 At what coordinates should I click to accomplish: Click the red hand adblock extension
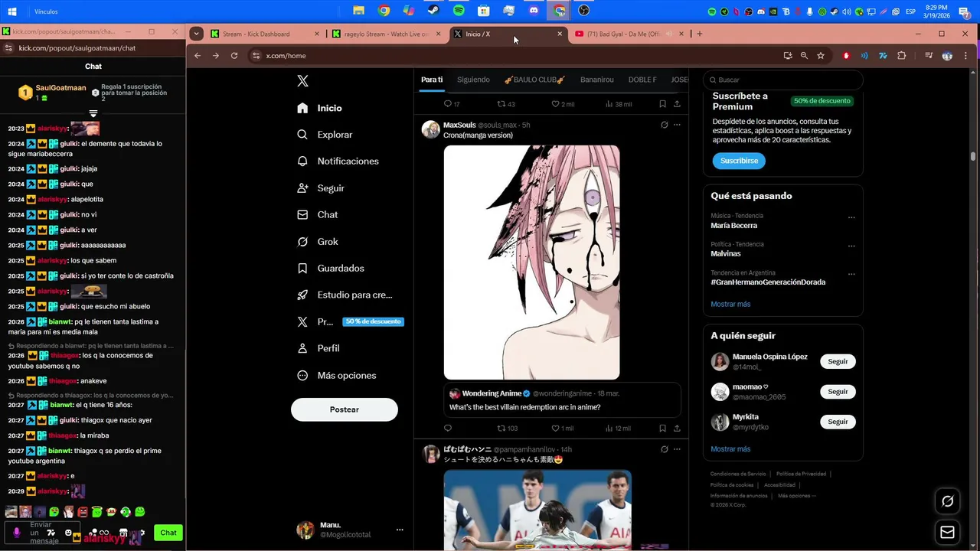point(846,56)
